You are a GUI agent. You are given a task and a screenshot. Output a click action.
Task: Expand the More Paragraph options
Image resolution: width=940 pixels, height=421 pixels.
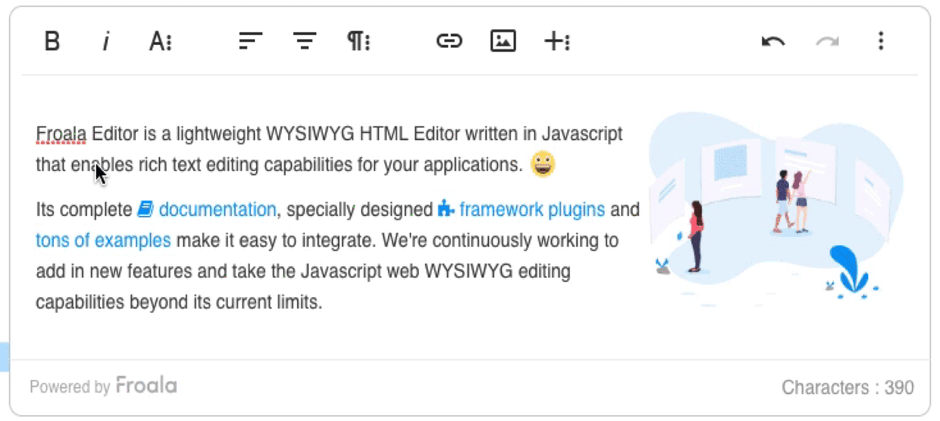(358, 41)
